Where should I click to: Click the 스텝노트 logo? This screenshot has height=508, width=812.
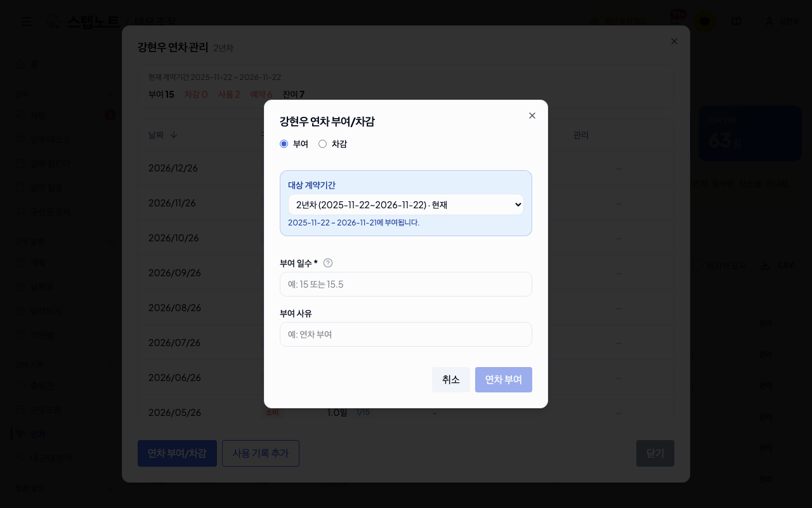[x=82, y=22]
